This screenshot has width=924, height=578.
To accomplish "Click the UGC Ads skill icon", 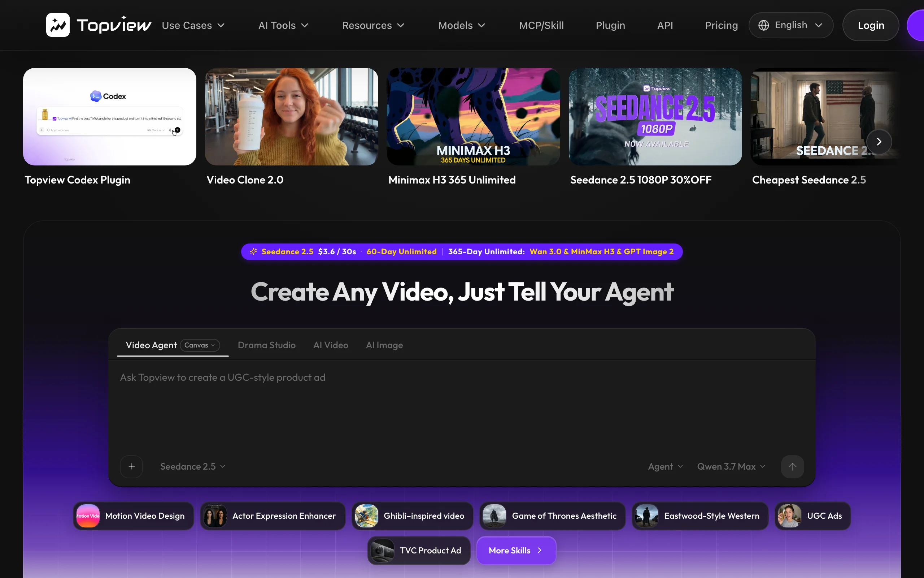I will coord(790,516).
